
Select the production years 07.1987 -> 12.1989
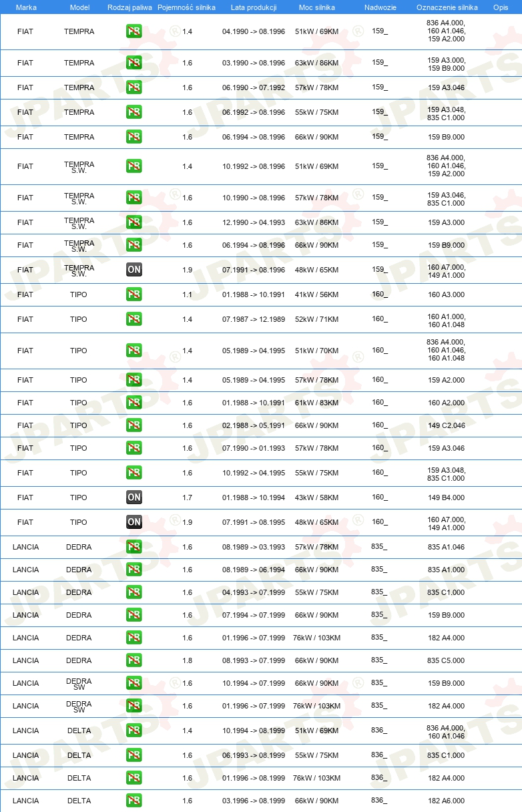[x=254, y=319]
